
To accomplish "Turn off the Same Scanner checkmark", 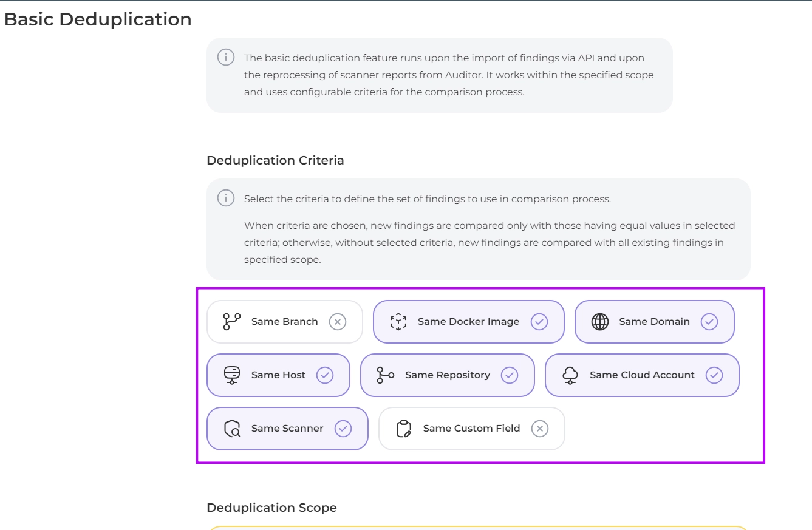I will pos(343,429).
